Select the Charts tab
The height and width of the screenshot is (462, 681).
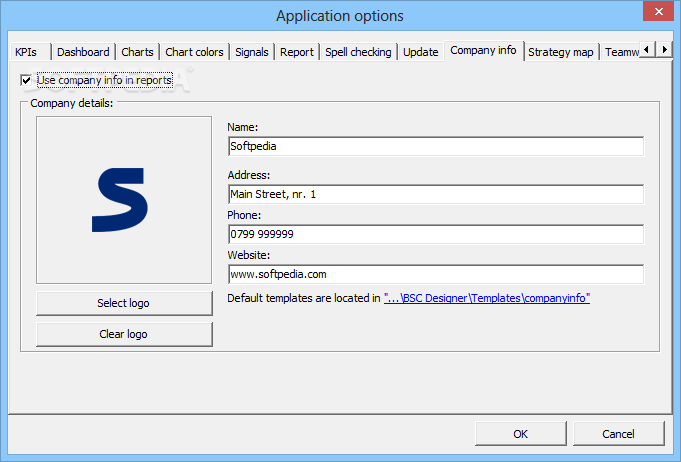(x=138, y=52)
